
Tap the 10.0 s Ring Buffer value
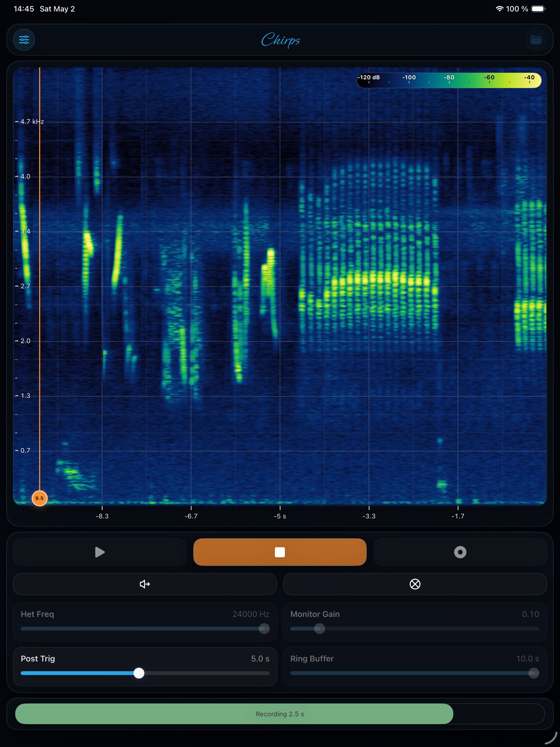[528, 659]
